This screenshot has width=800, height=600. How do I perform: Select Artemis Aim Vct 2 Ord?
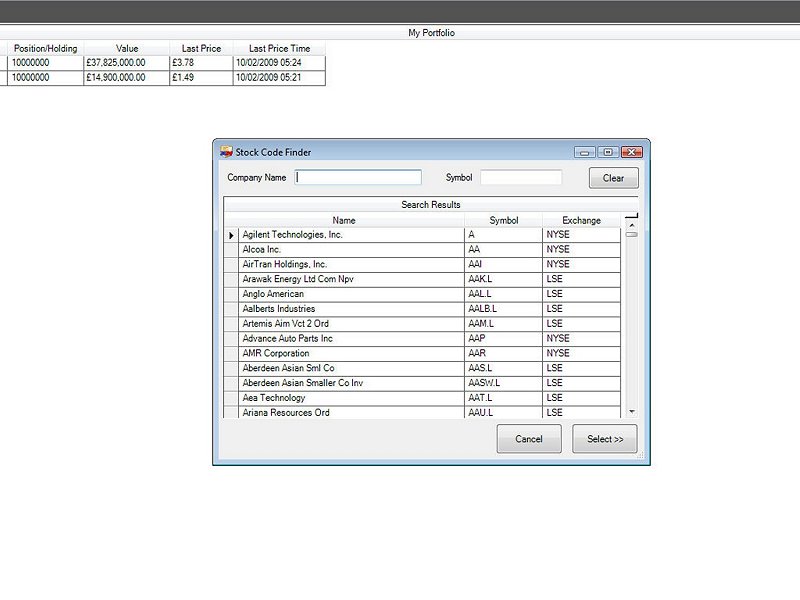(x=422, y=323)
